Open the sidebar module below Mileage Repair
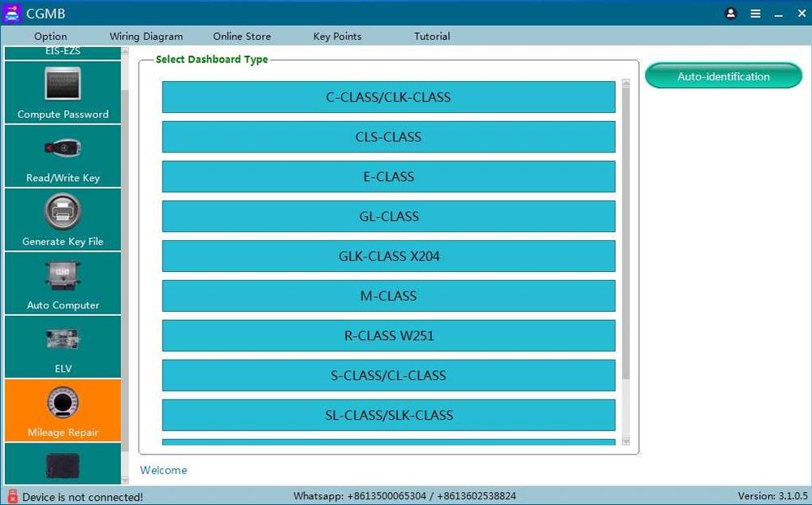 pyautogui.click(x=63, y=464)
